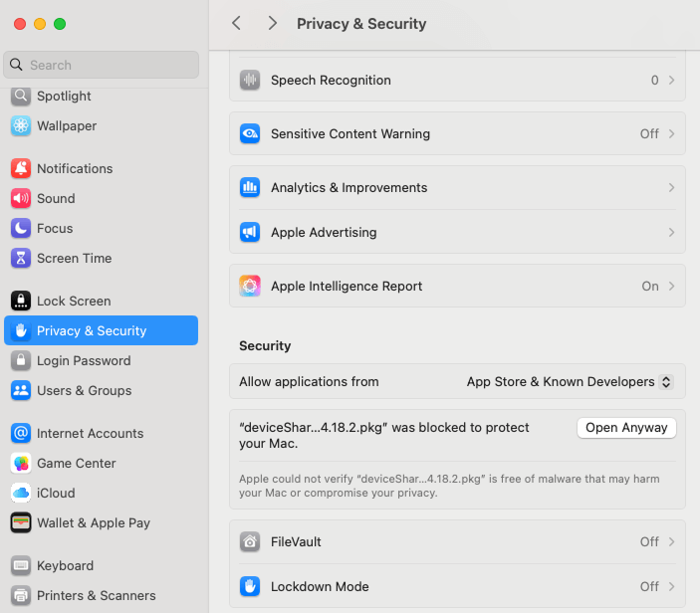Expand Speech Recognition via its chevron

671,81
